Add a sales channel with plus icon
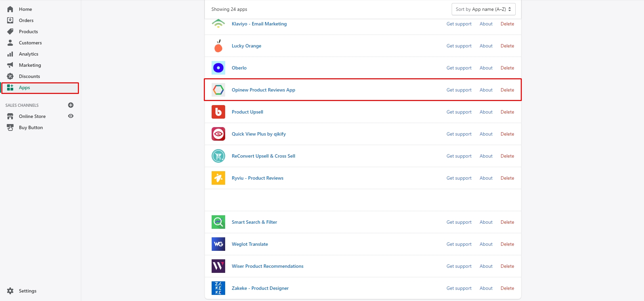Viewport: 644px width, 301px height. 71,105
